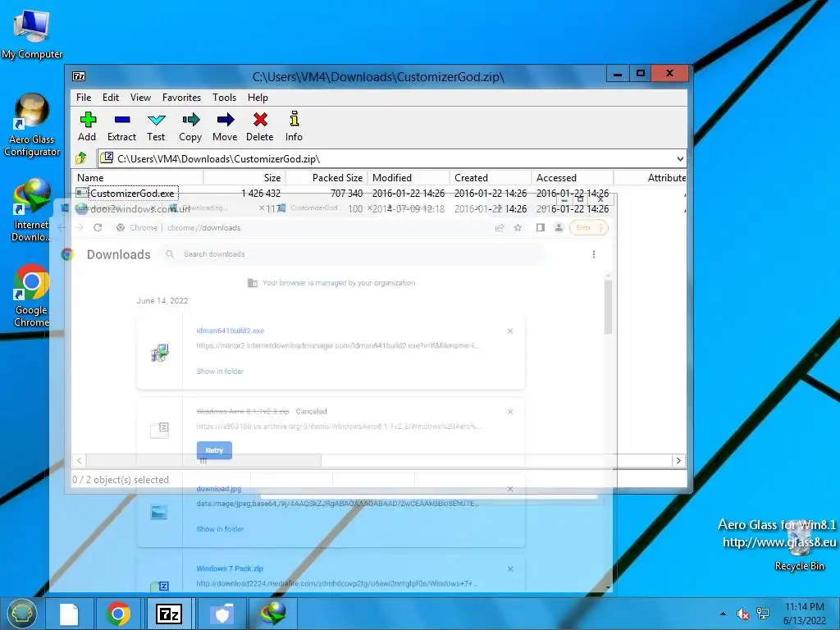Open My Computer desktop icon

pos(32,34)
